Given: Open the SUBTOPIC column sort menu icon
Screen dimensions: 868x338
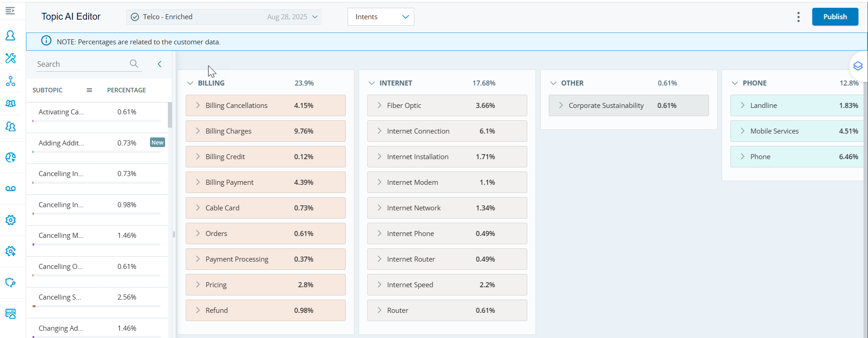Looking at the screenshot, I should [89, 90].
